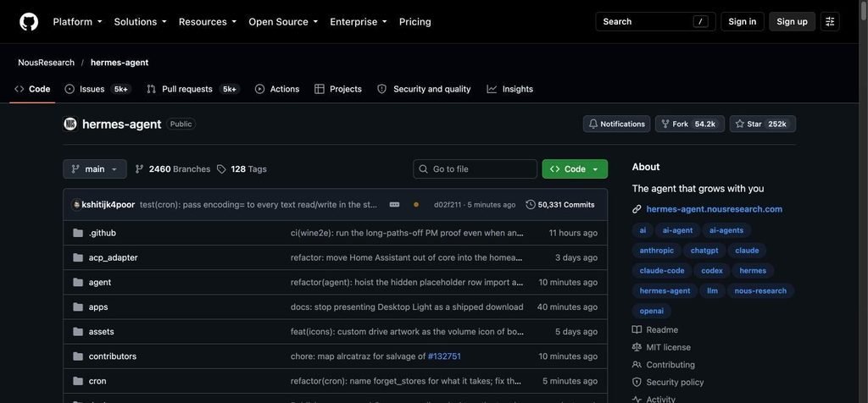This screenshot has width=868, height=403.
Task: Open issue link #132751
Action: [x=444, y=356]
